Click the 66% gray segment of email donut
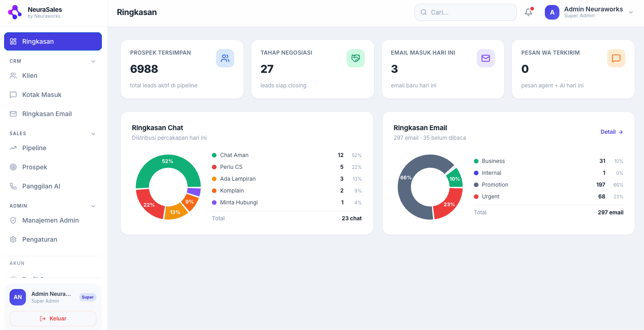The image size is (644, 330). click(x=406, y=178)
